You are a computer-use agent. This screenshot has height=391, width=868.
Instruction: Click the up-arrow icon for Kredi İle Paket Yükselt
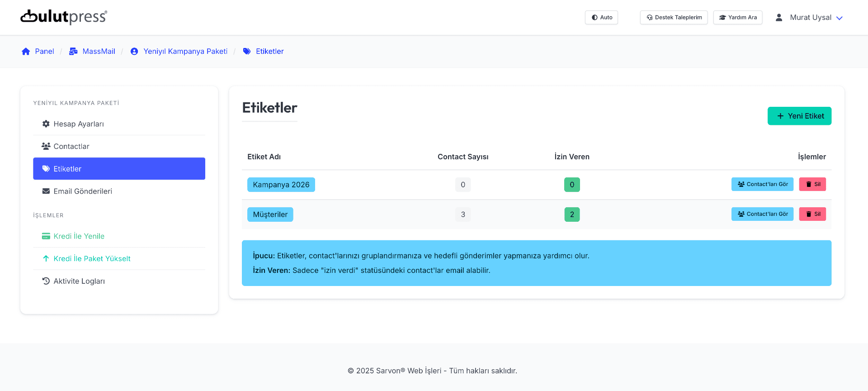[46, 258]
